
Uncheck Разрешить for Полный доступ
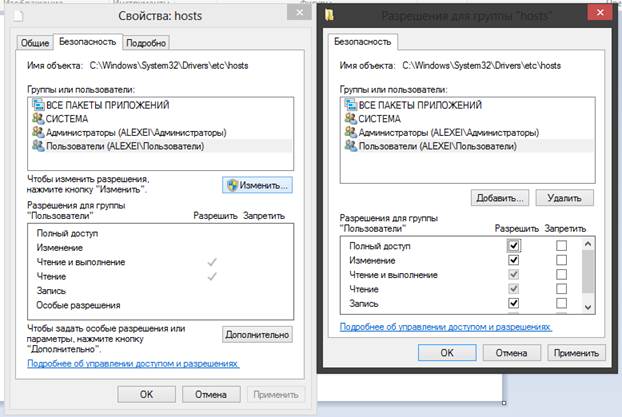click(x=513, y=245)
